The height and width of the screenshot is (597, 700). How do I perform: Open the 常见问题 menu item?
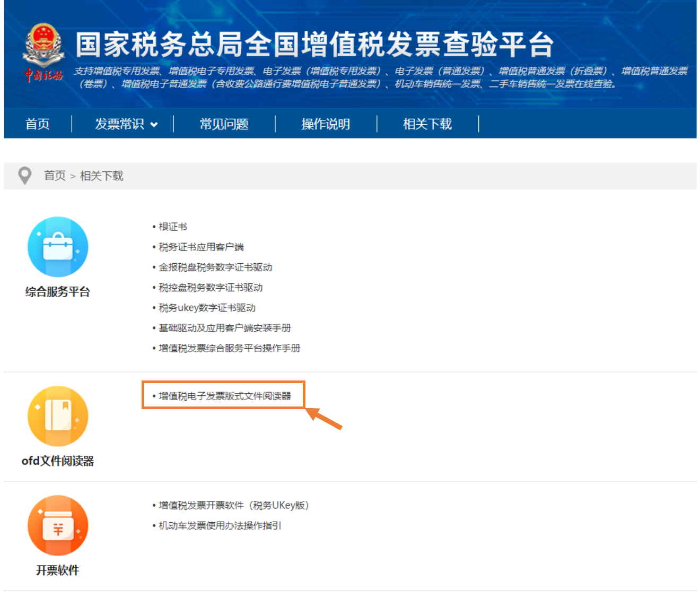pyautogui.click(x=224, y=124)
